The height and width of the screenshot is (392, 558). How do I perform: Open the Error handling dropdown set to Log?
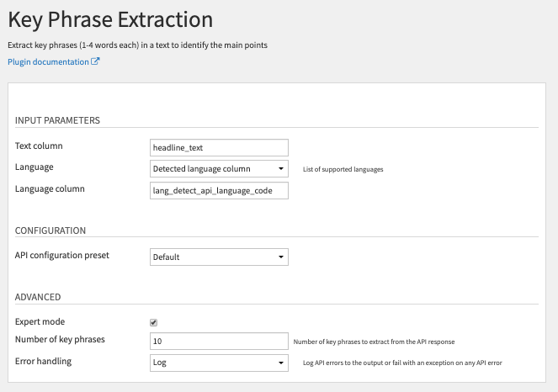(219, 363)
